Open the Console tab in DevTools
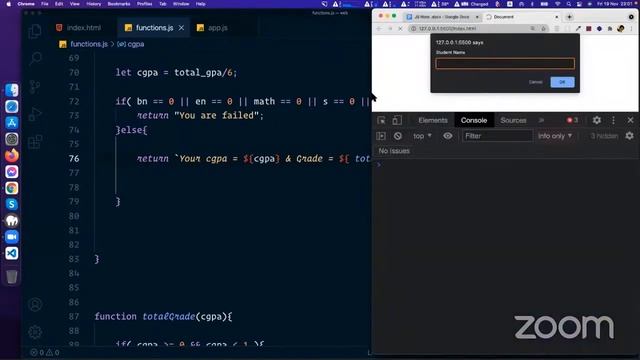Image resolution: width=640 pixels, height=360 pixels. (x=473, y=120)
